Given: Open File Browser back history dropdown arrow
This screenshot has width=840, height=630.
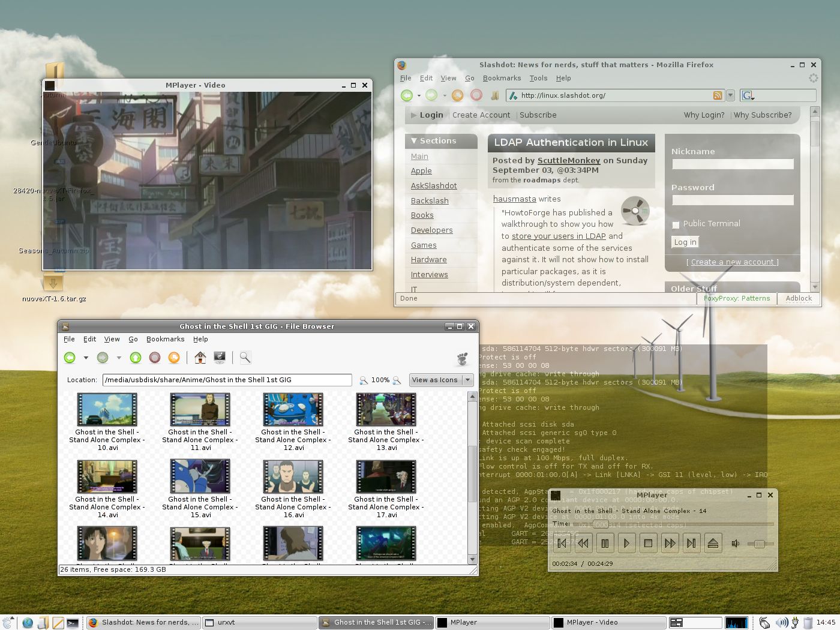Looking at the screenshot, I should (x=86, y=358).
